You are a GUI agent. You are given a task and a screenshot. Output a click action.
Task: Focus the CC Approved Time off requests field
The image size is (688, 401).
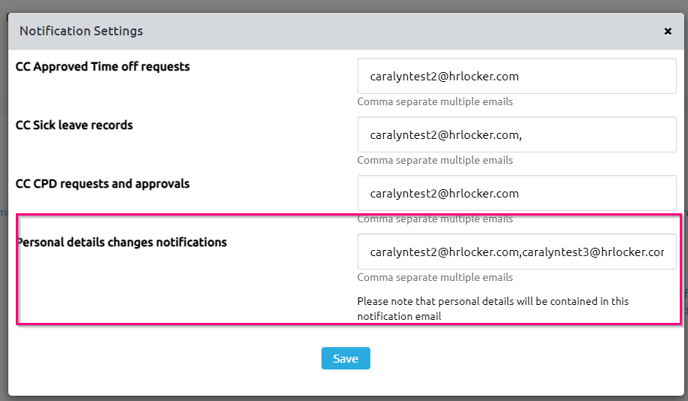click(516, 76)
